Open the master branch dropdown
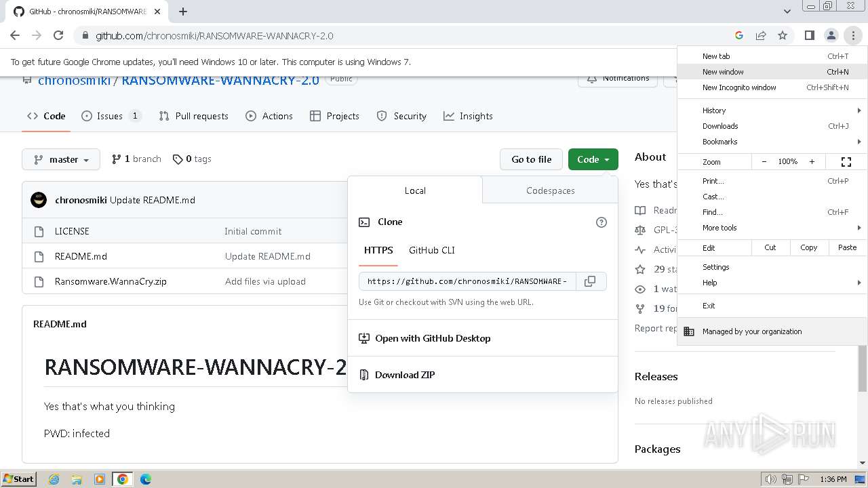This screenshot has width=868, height=488. click(x=61, y=159)
